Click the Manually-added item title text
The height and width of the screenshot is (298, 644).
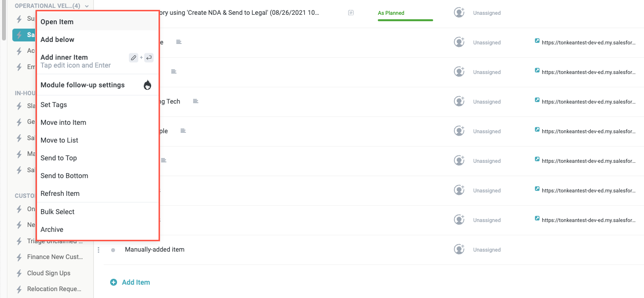pos(155,250)
